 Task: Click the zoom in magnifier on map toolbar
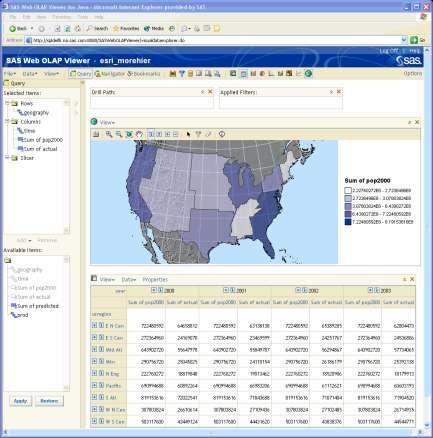109,134
